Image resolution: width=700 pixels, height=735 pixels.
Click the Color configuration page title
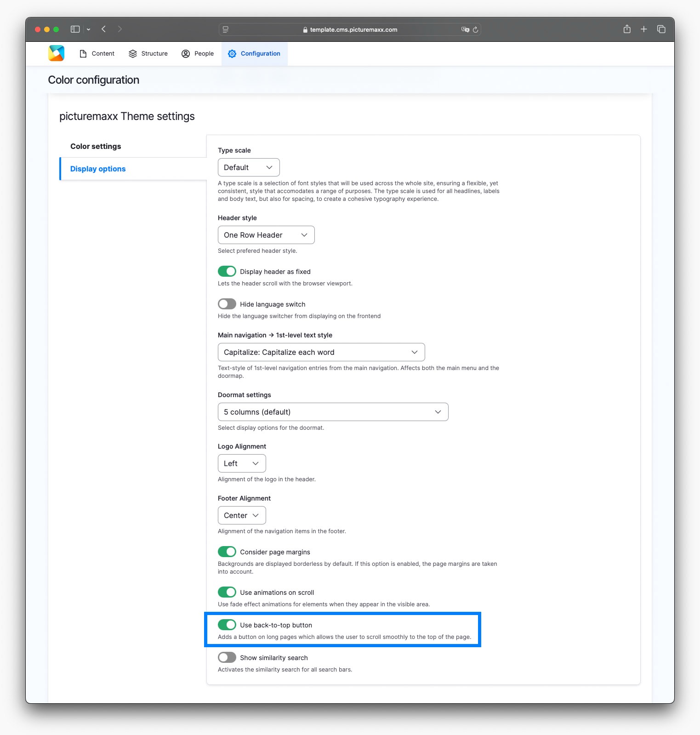(94, 80)
